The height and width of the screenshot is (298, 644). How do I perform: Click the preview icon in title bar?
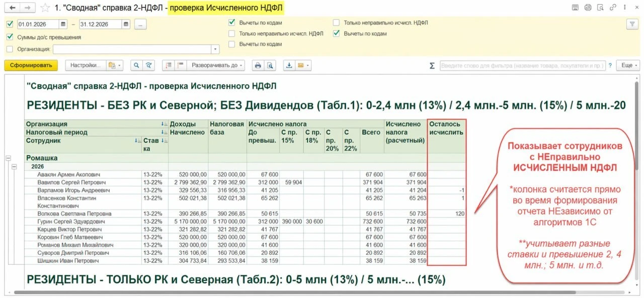pyautogui.click(x=600, y=8)
